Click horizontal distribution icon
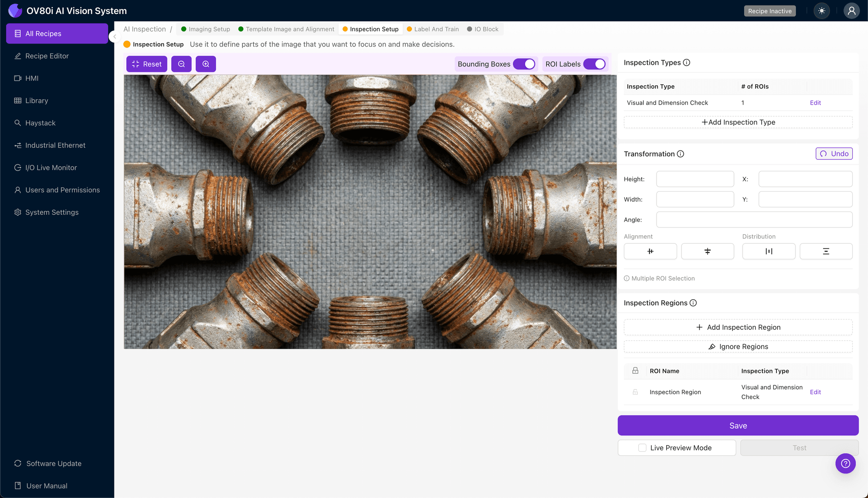 point(768,251)
